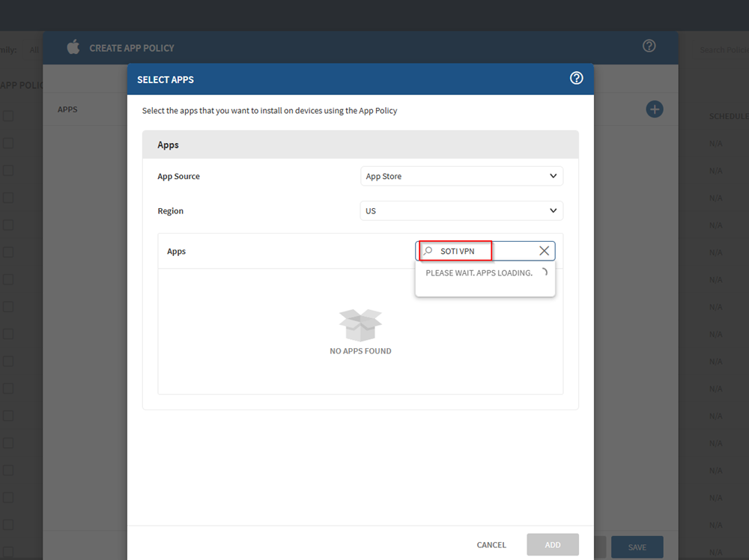Image resolution: width=749 pixels, height=560 pixels.
Task: Toggle the third checkbox in left column
Action: click(x=7, y=171)
